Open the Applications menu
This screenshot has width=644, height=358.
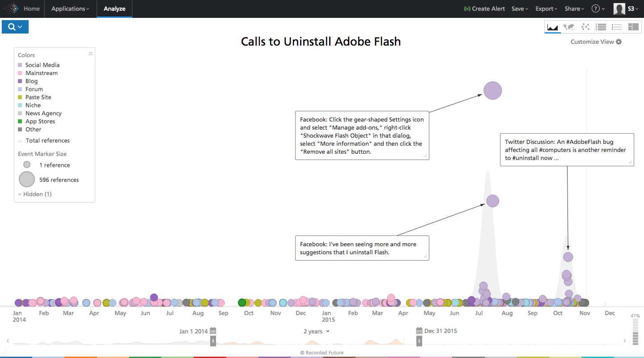[70, 9]
